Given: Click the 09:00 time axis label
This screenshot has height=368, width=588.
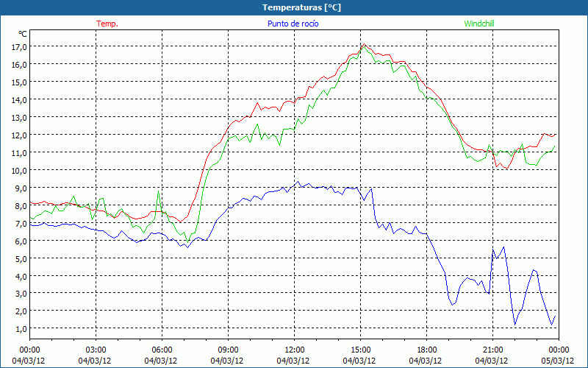Looking at the screenshot, I should [228, 350].
